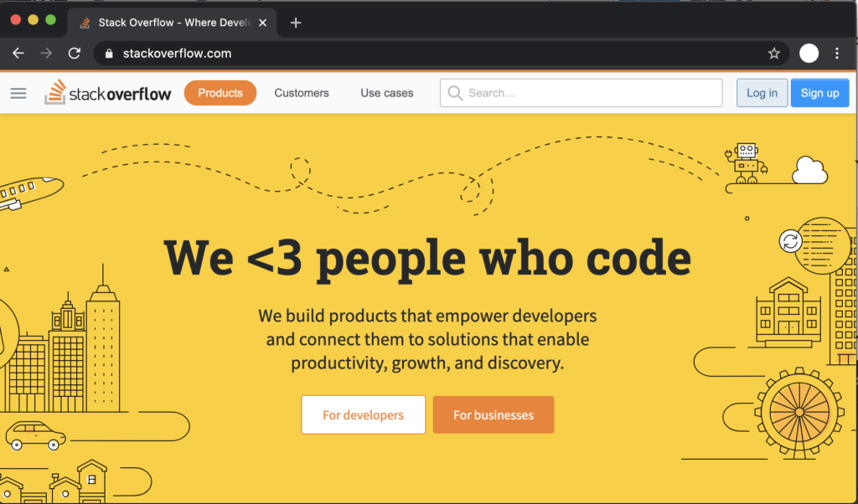
Task: Reload the current page
Action: click(74, 53)
